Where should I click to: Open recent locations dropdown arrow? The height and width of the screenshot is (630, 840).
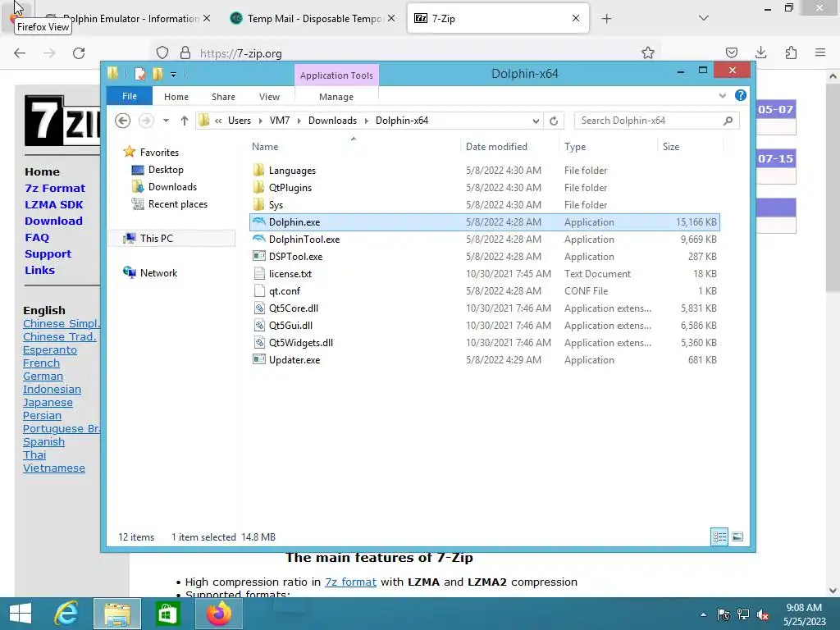pos(166,121)
